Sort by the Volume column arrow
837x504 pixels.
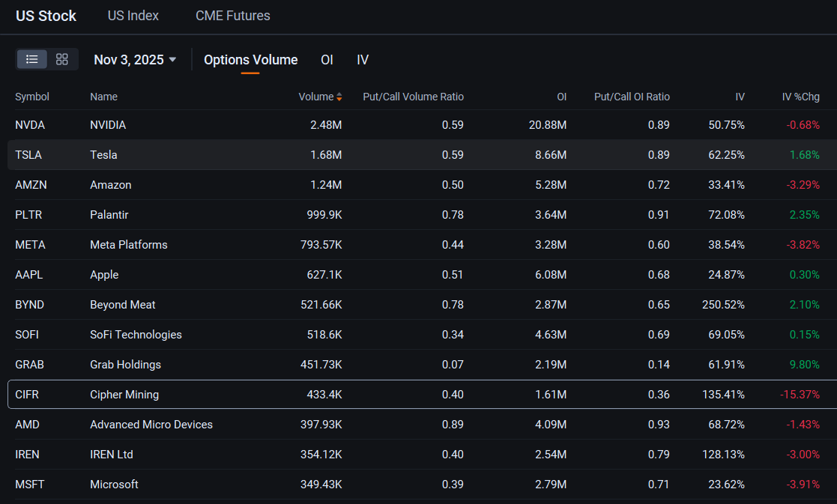click(x=339, y=97)
